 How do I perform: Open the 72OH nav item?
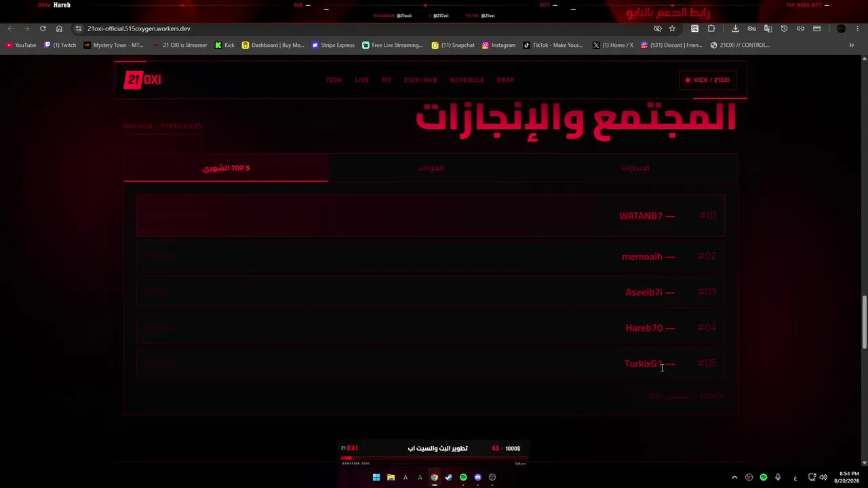[x=334, y=80]
